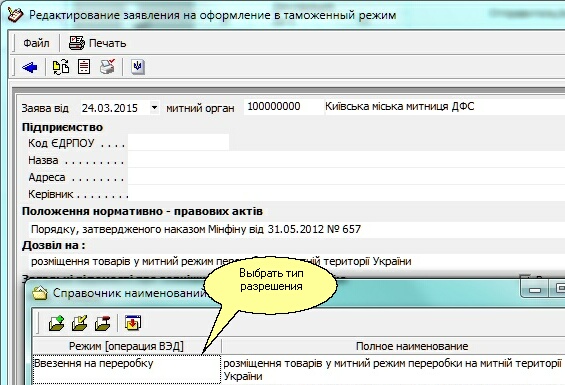Click the edit record folder icon with checkmark
The width and height of the screenshot is (565, 385).
[80, 323]
